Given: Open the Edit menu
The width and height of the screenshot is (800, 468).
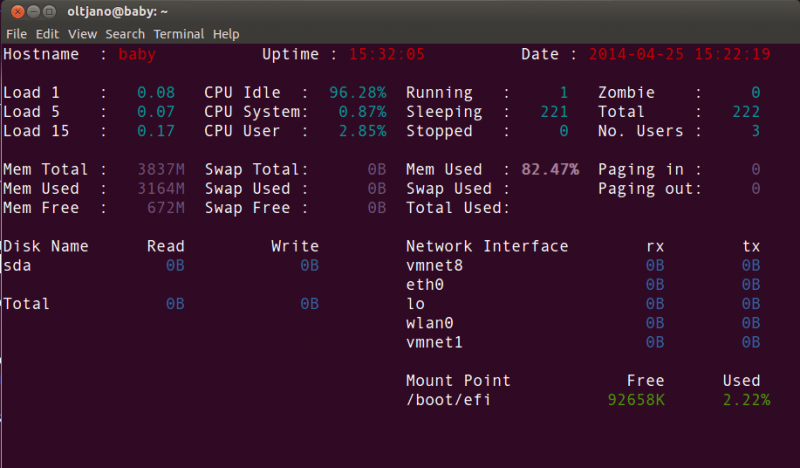Looking at the screenshot, I should pyautogui.click(x=46, y=34).
